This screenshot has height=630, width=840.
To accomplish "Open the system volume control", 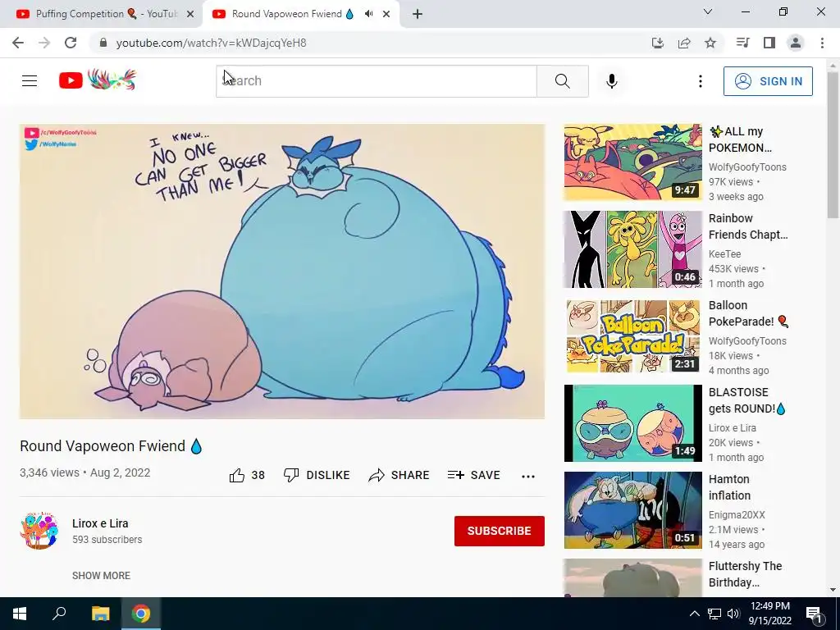I will [x=733, y=614].
